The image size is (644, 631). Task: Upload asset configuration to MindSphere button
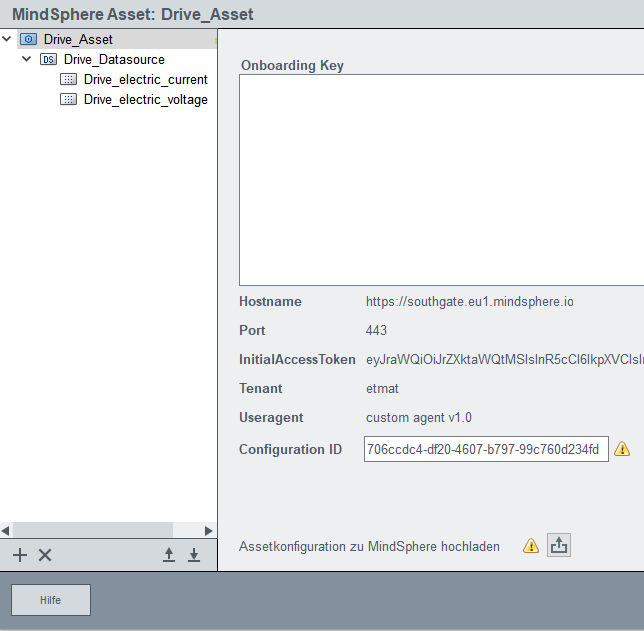pyautogui.click(x=559, y=545)
